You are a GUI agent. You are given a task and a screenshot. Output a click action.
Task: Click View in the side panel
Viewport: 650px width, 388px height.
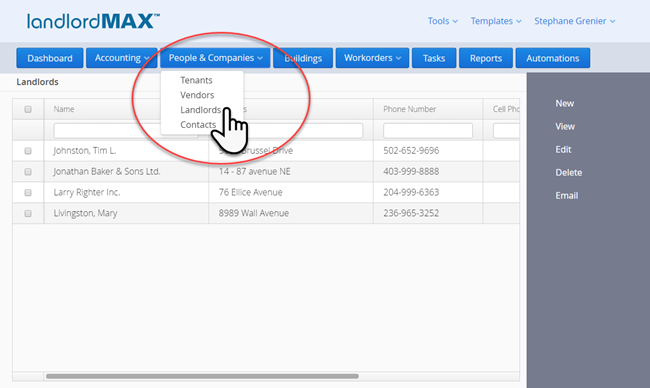coord(565,126)
